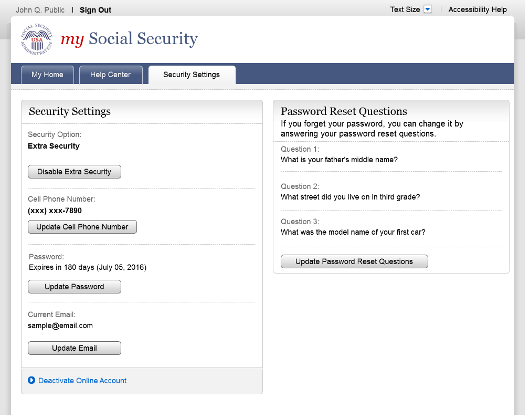Open the Text Size dropdown arrow

click(x=427, y=9)
